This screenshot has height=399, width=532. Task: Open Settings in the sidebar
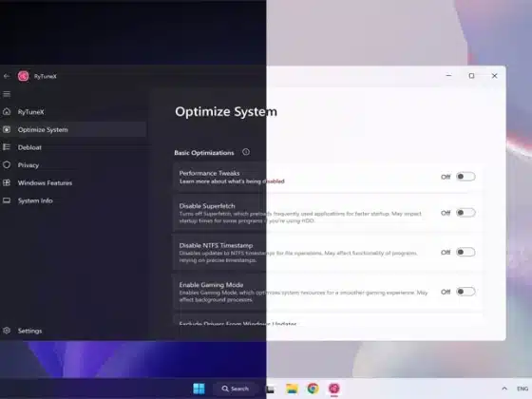click(x=73, y=331)
